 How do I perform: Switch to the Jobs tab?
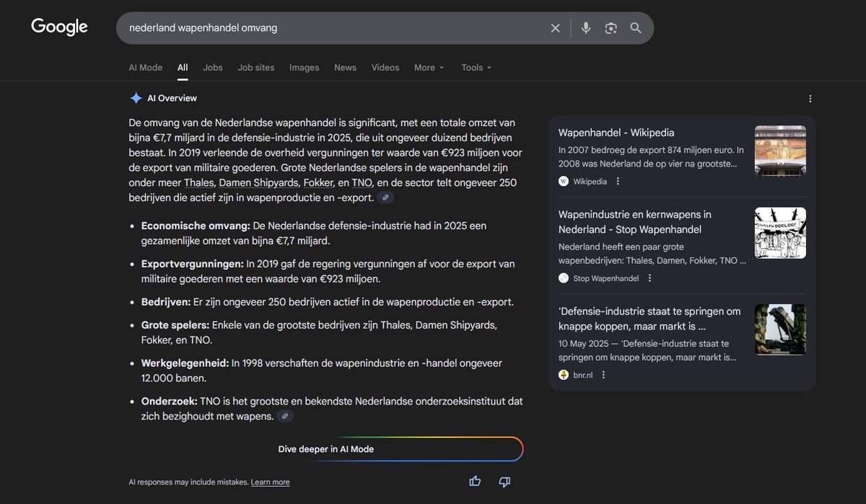pyautogui.click(x=213, y=68)
